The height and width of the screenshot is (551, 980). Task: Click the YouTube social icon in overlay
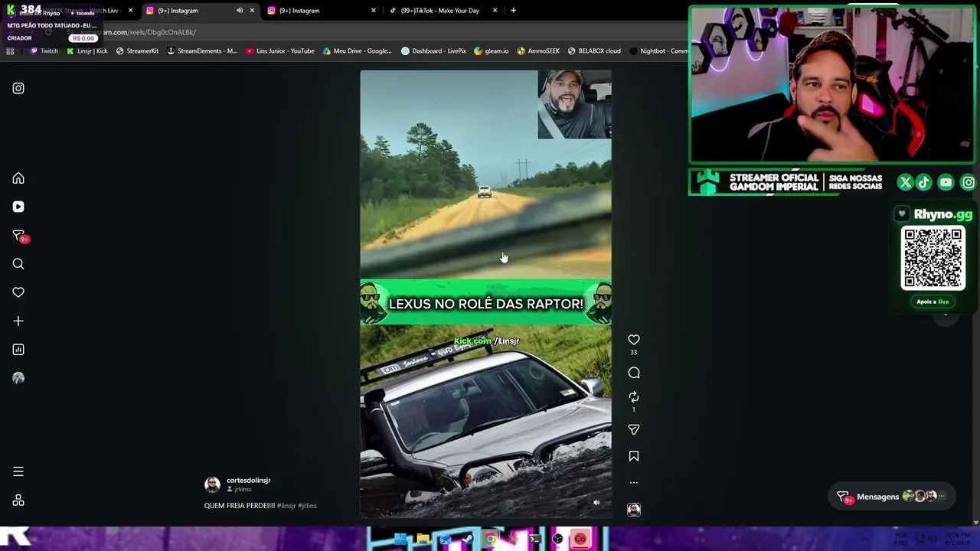tap(946, 183)
